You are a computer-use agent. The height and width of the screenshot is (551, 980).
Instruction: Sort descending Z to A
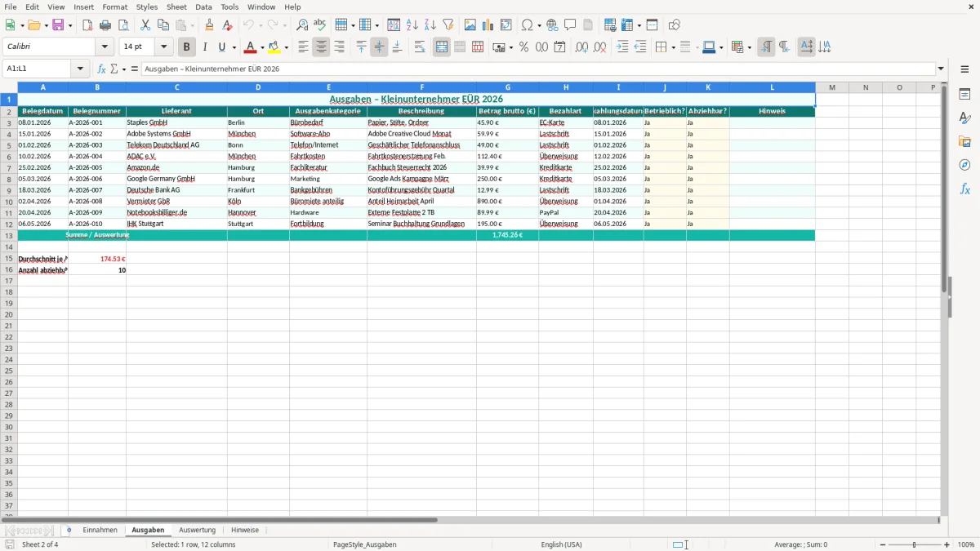click(x=430, y=25)
